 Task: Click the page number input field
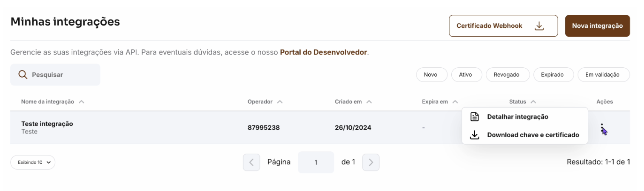[316, 162]
